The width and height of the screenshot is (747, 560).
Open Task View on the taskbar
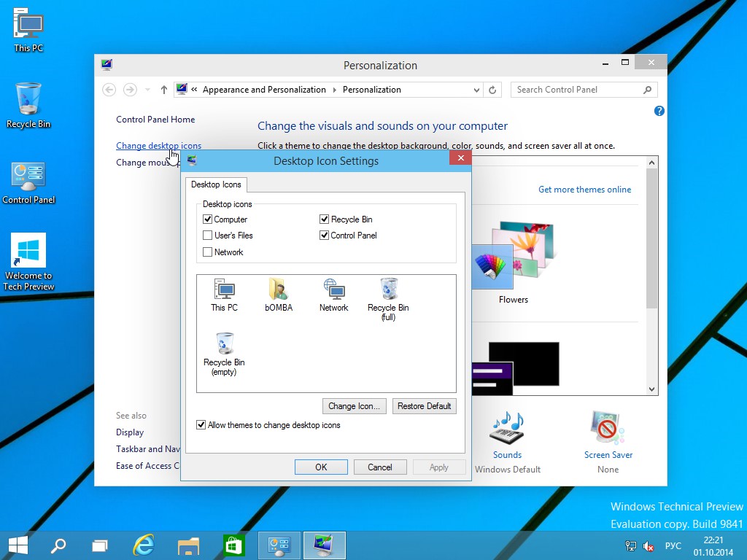99,545
